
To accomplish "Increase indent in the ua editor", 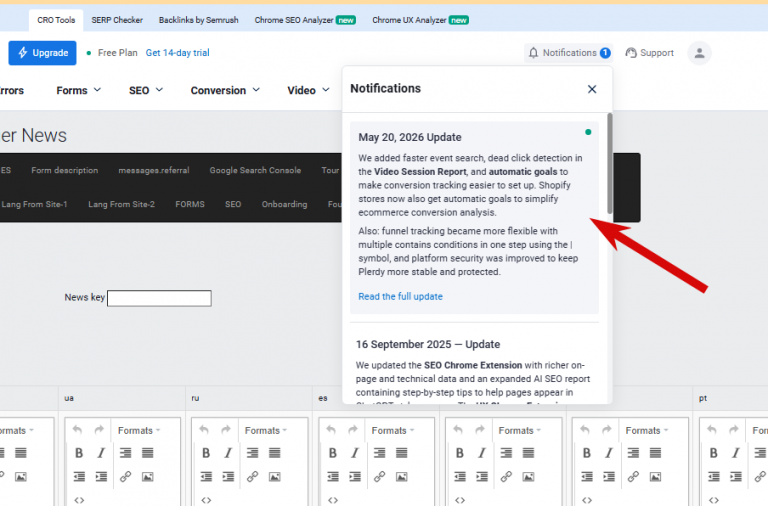I will point(101,476).
